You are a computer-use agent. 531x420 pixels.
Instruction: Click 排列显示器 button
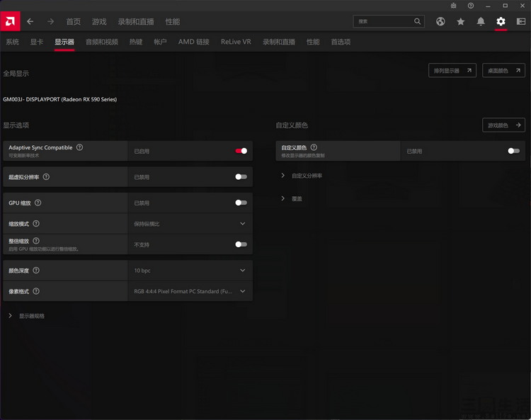coord(452,70)
